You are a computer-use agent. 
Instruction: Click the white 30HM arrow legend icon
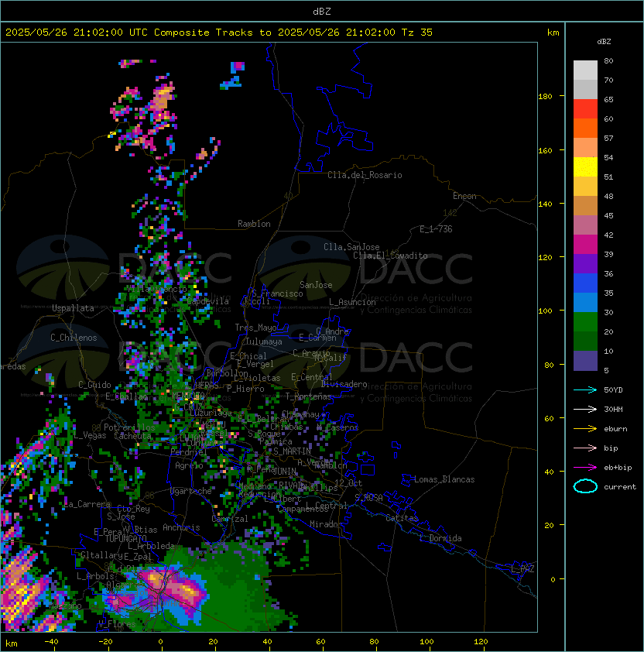[x=585, y=409]
